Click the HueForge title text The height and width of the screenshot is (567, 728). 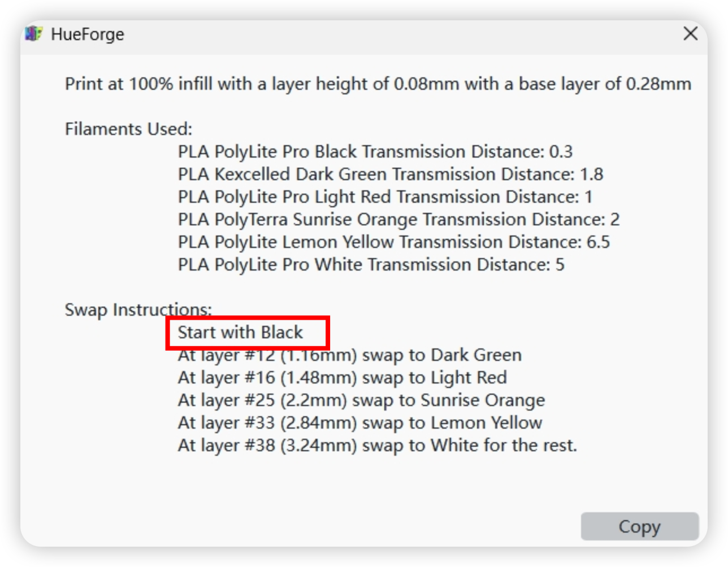point(88,34)
